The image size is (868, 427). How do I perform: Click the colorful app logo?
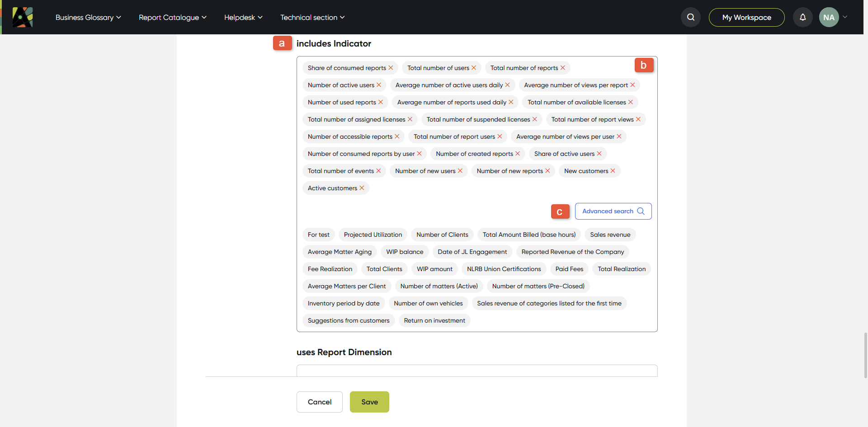(x=23, y=17)
